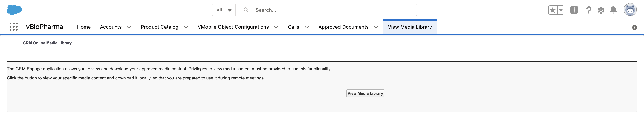Expand the Product Catalog chevron menu
This screenshot has width=644, height=128.
click(x=186, y=27)
